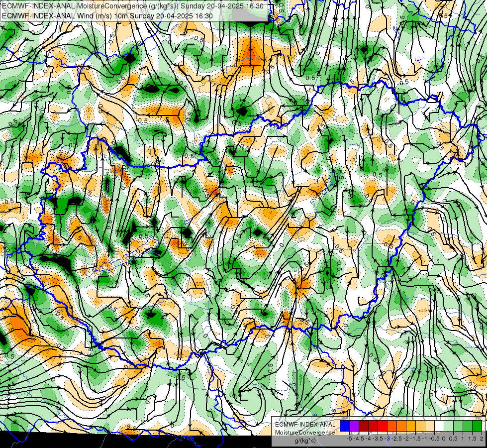Click amber swatch between -1.5 and -1
The width and height of the screenshot is (487, 448).
(x=411, y=426)
